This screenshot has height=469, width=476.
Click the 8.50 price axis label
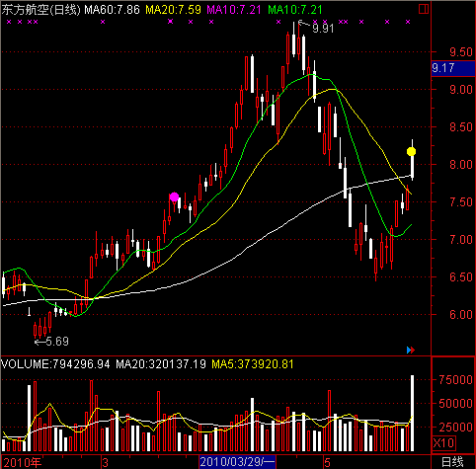[461, 127]
